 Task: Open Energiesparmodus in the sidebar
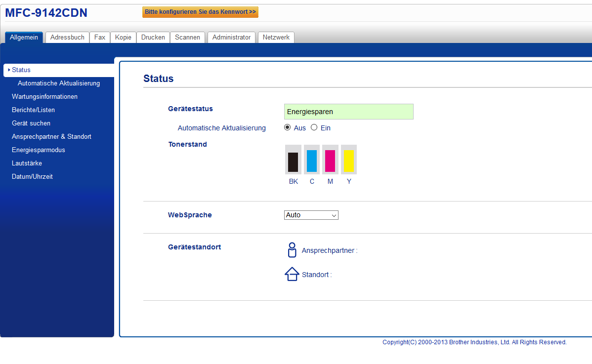[x=39, y=150]
